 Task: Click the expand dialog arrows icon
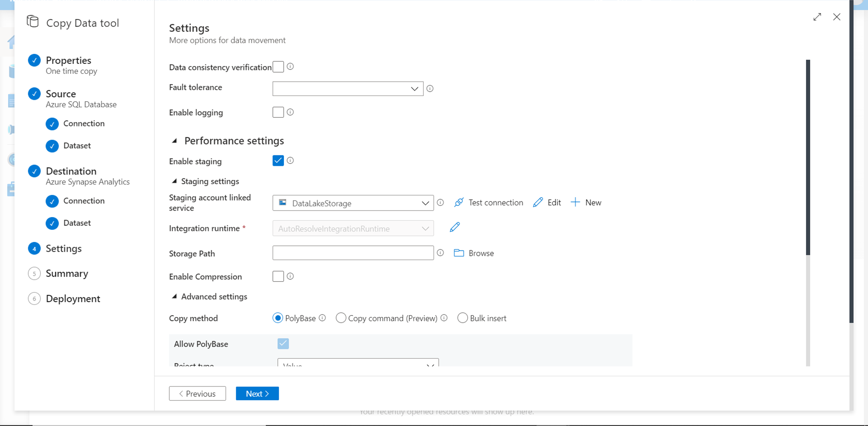(x=817, y=17)
